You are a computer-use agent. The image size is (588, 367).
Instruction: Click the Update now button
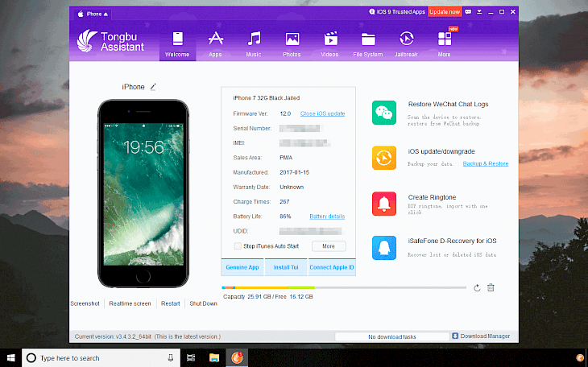click(x=445, y=12)
